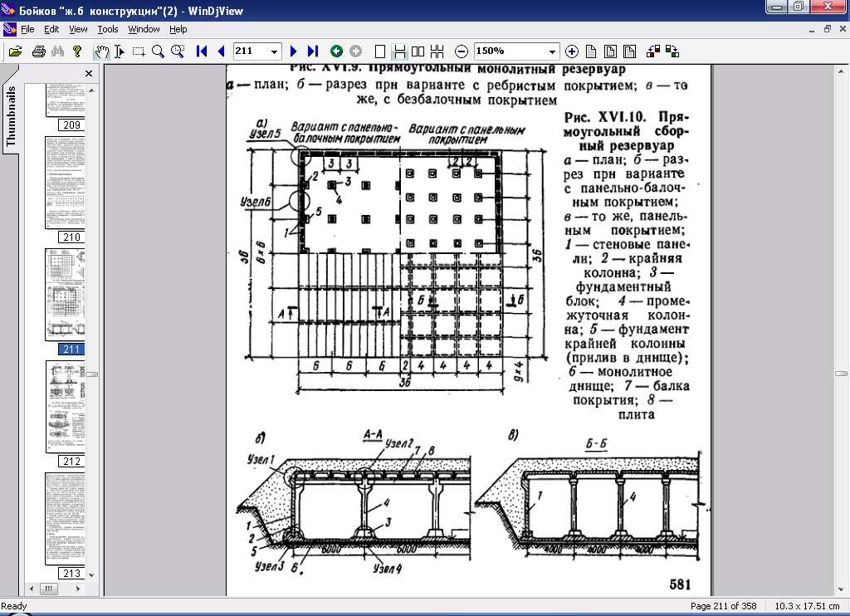Open the Window menu

tap(144, 29)
